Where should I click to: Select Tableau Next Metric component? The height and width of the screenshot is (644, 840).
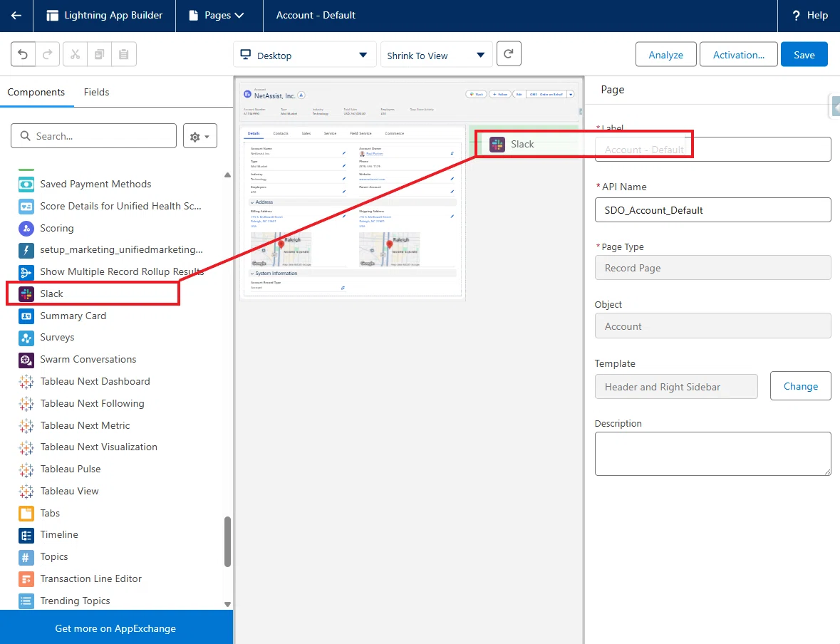tap(85, 425)
